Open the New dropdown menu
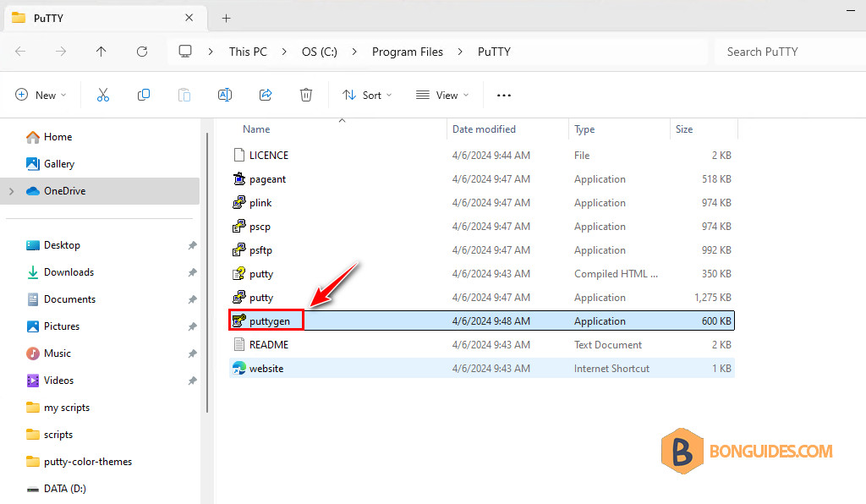The image size is (866, 504). click(41, 95)
